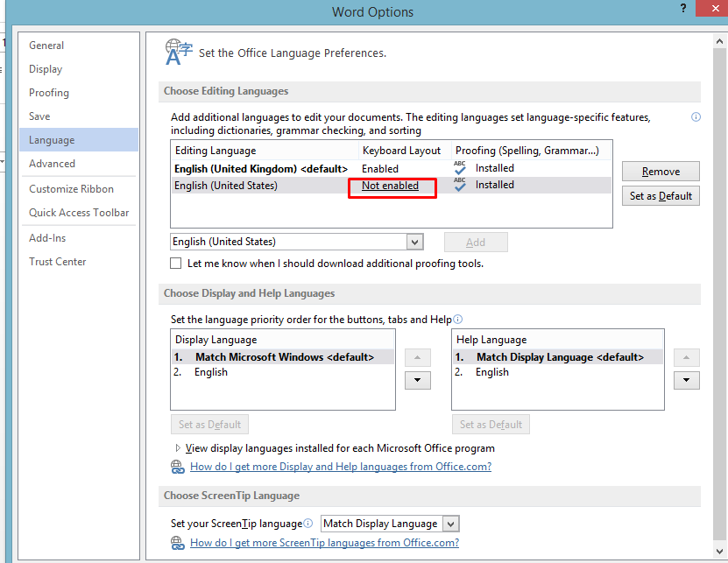Click Set as Default under Help Language list

[491, 425]
